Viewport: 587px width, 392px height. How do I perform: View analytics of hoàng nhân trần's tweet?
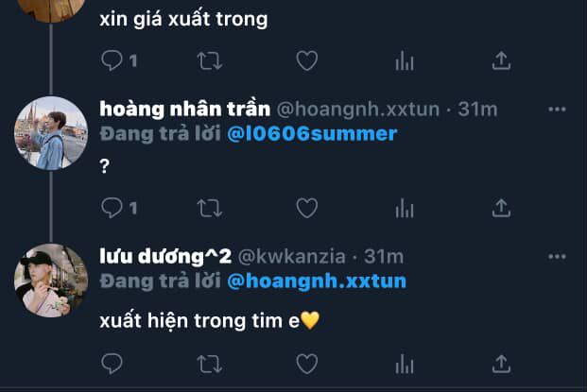pos(405,209)
